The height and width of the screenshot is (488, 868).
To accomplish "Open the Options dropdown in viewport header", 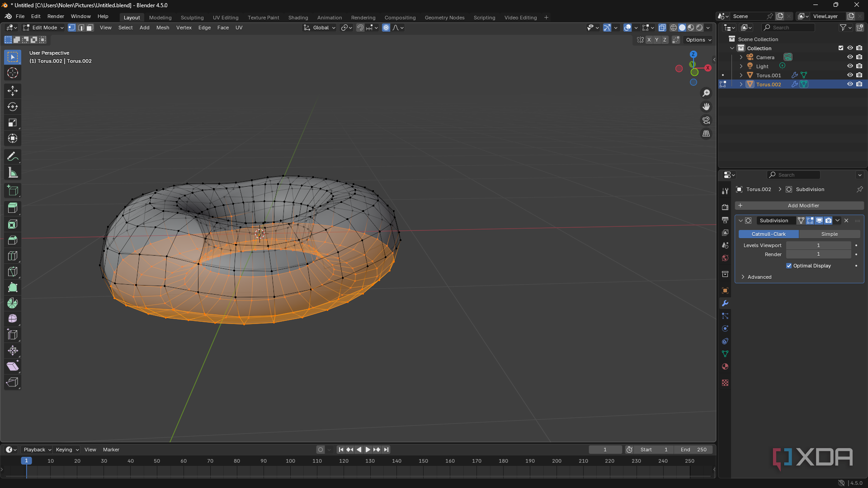I will click(x=698, y=40).
